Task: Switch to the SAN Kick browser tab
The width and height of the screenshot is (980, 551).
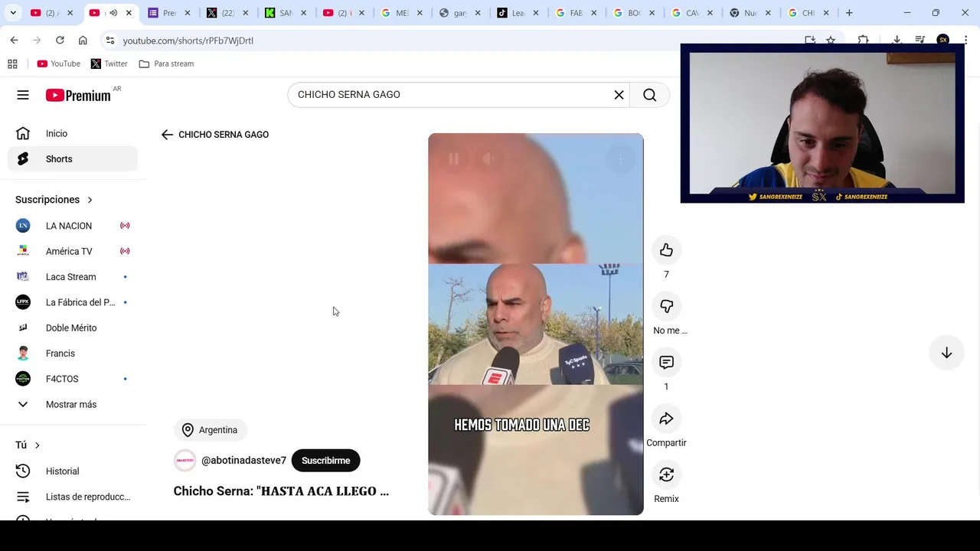Action: click(x=285, y=13)
